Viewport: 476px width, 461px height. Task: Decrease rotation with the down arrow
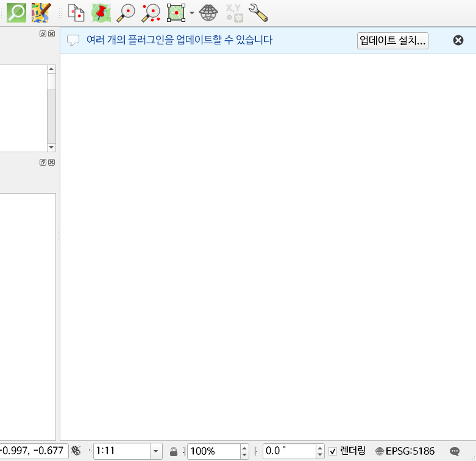pyautogui.click(x=320, y=455)
